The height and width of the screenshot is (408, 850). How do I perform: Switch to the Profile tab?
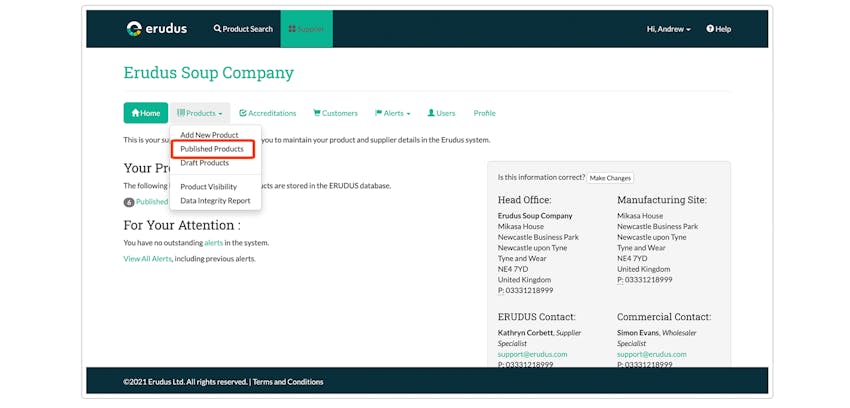[485, 113]
